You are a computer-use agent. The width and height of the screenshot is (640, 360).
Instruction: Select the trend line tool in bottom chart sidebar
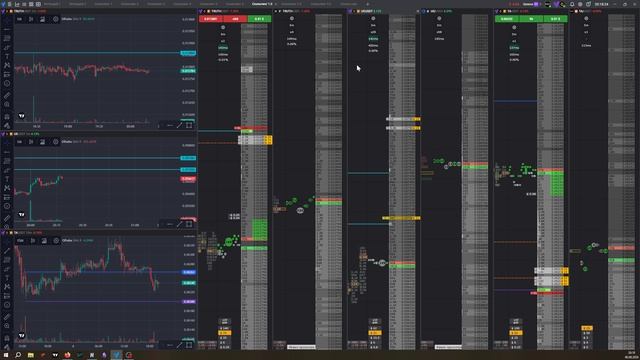(x=7, y=251)
